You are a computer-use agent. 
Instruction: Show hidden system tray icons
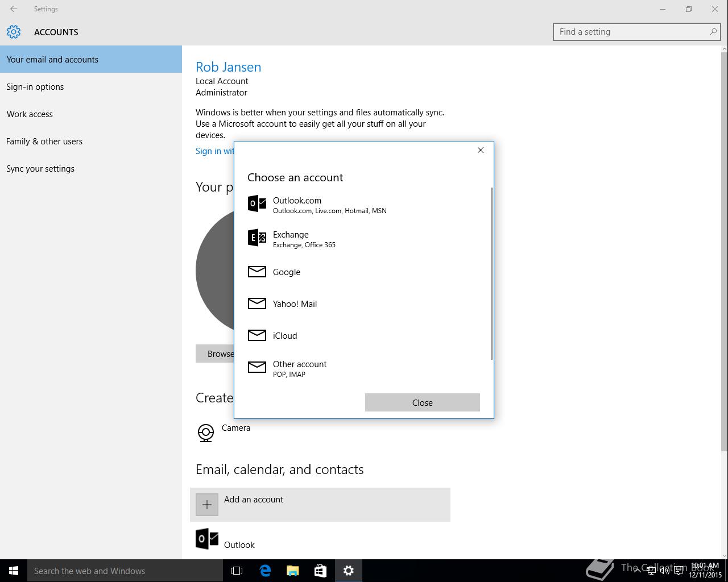pyautogui.click(x=638, y=571)
